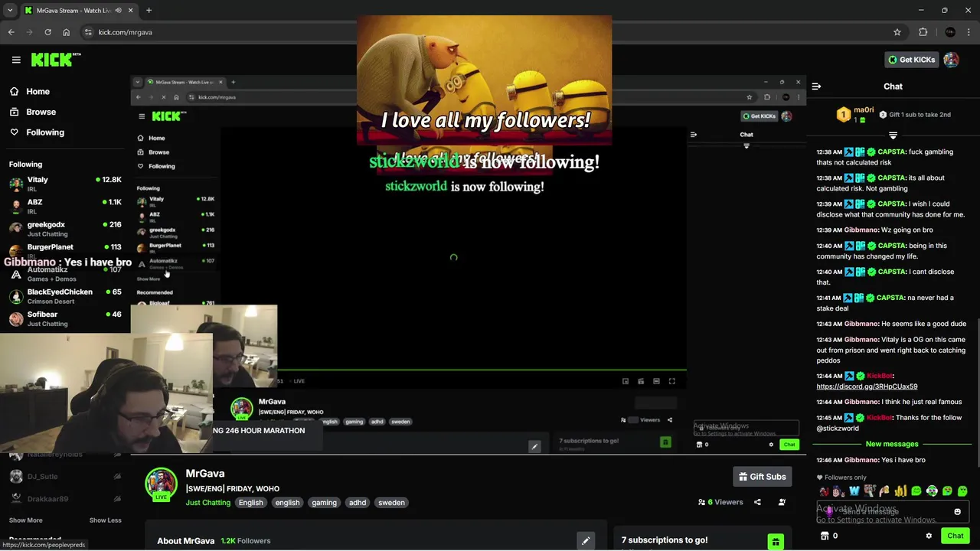Click the Gift Subs button

coord(762,477)
